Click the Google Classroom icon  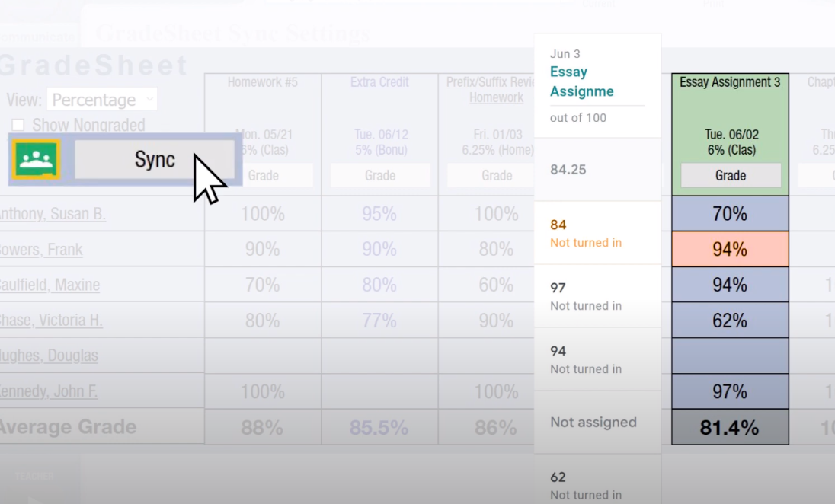(36, 159)
